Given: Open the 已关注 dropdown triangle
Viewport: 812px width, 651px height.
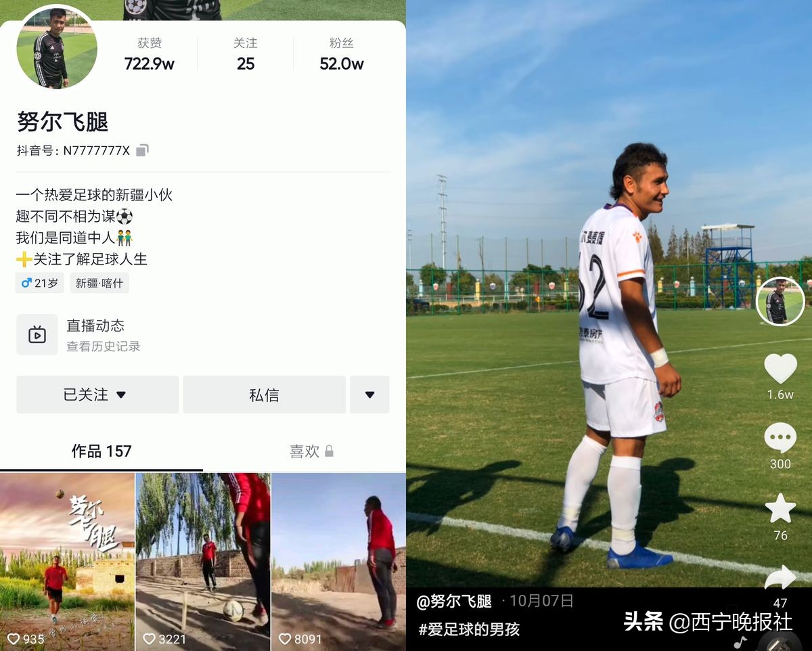Looking at the screenshot, I should tap(121, 395).
